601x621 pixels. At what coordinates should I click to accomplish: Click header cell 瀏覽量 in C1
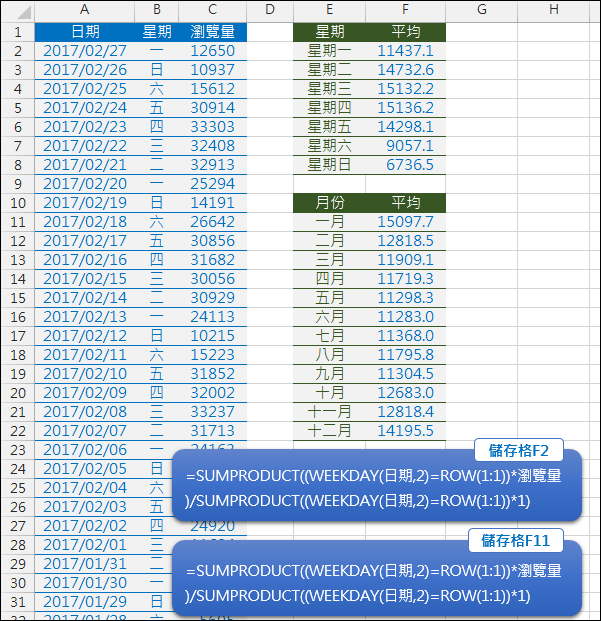pos(213,32)
